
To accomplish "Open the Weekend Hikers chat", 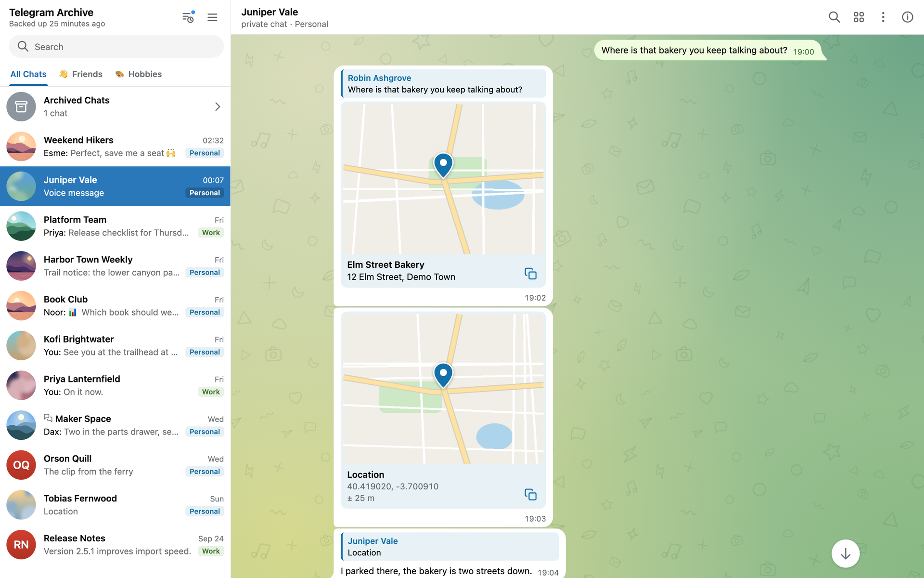I will [115, 146].
